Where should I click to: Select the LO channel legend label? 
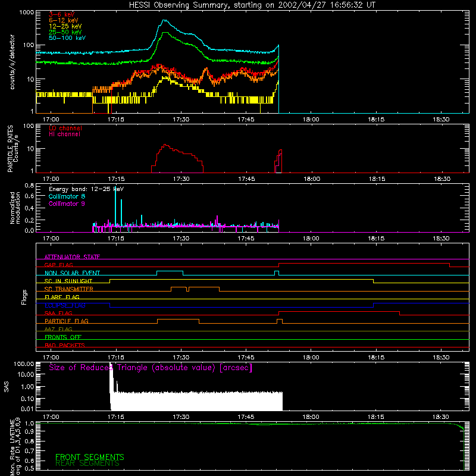[65, 128]
